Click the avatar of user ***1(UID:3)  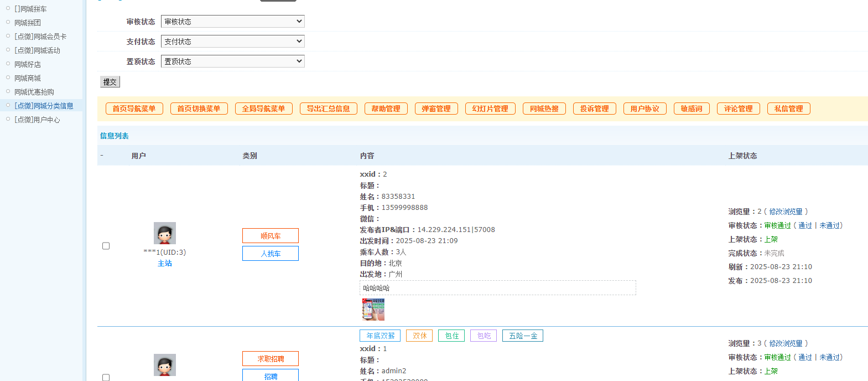[x=165, y=233]
